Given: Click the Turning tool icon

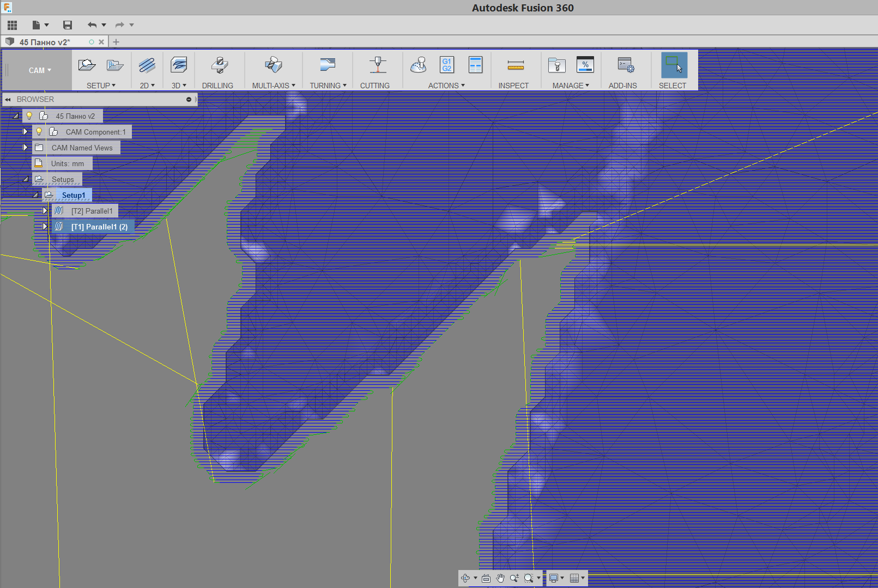Looking at the screenshot, I should [328, 65].
